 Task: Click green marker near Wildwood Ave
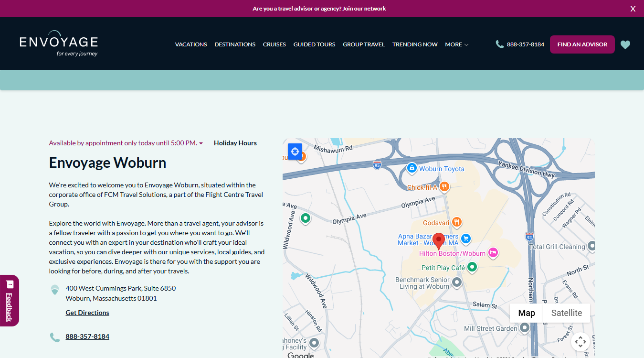tap(306, 218)
